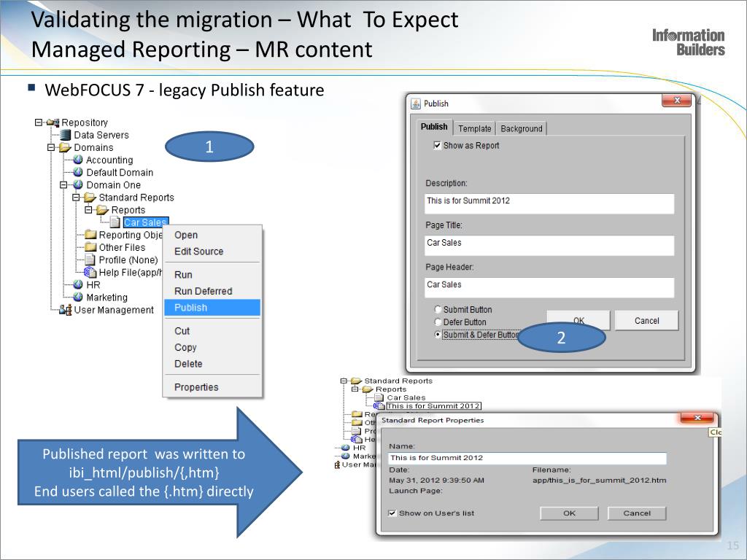Click Cancel in the Publish dialog
This screenshot has width=747, height=560.
646,321
